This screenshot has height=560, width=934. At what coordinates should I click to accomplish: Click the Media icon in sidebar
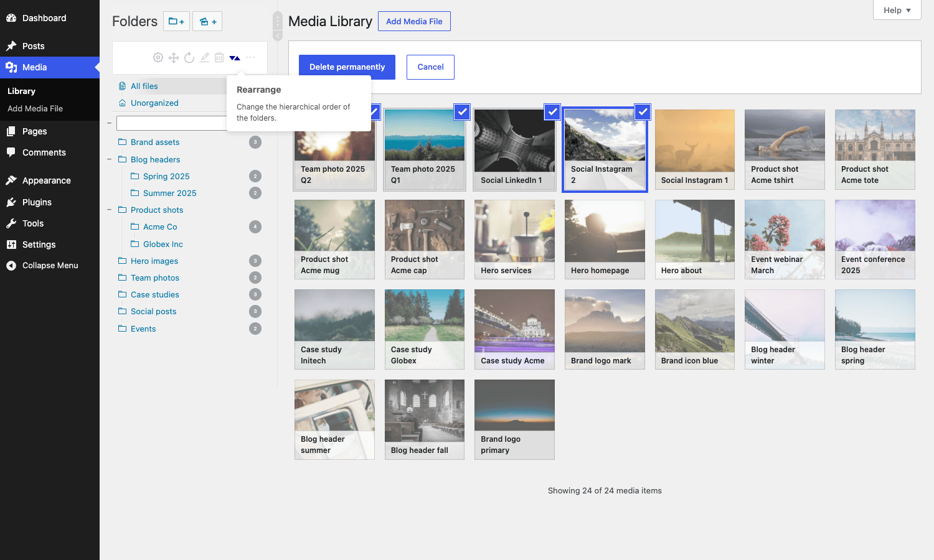[x=11, y=67]
